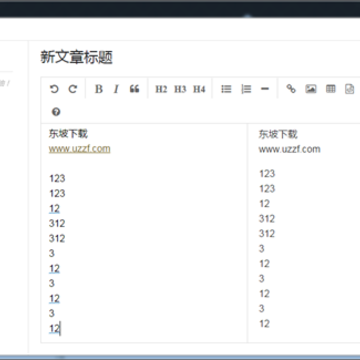Insert a hyperlink with the chain icon
Viewport: 360px width, 360px height.
click(291, 89)
